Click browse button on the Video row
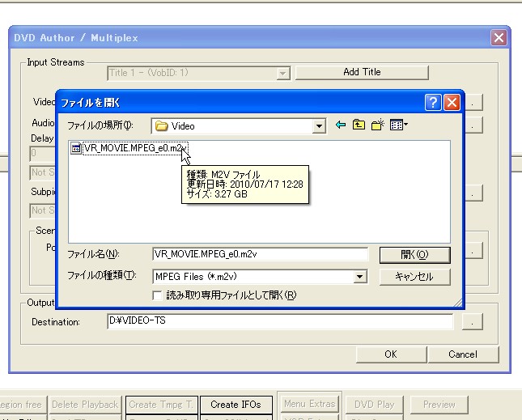 (x=473, y=103)
